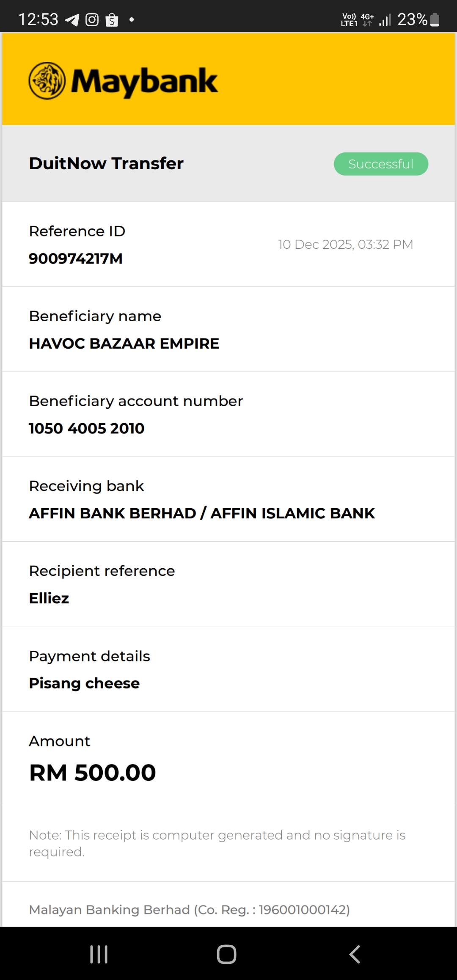Open the recent apps navigation button

pos(99,954)
